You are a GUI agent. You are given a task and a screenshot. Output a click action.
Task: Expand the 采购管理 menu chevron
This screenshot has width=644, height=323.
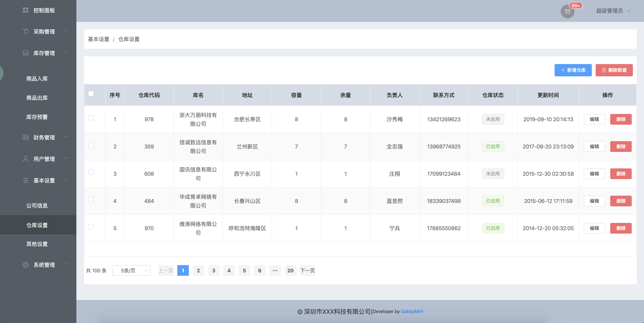coord(67,31)
